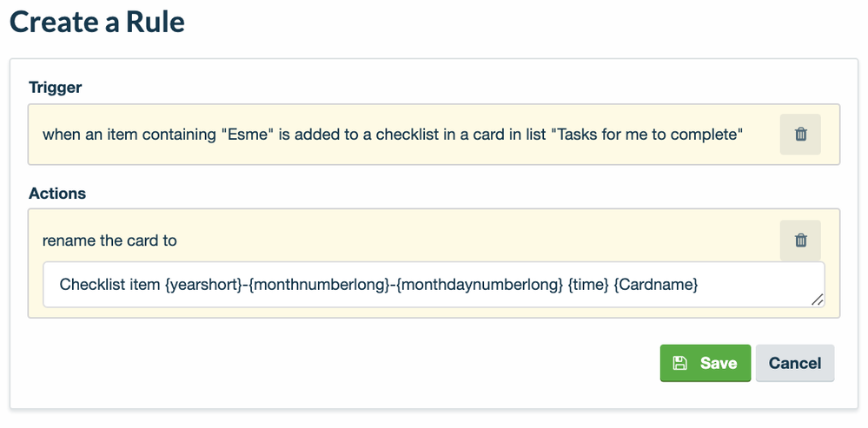Click the {Cardname} variable in the field
The width and height of the screenshot is (868, 428).
tap(655, 285)
